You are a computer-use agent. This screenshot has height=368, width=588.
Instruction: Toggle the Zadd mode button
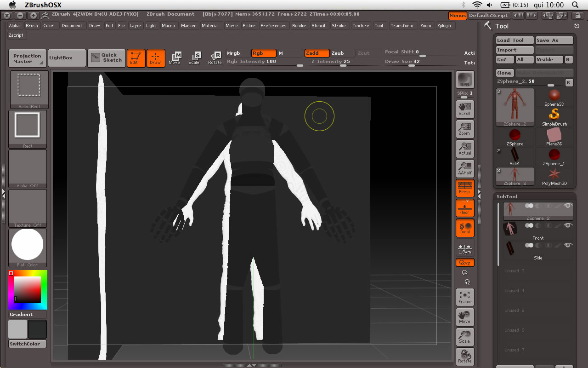coord(317,53)
